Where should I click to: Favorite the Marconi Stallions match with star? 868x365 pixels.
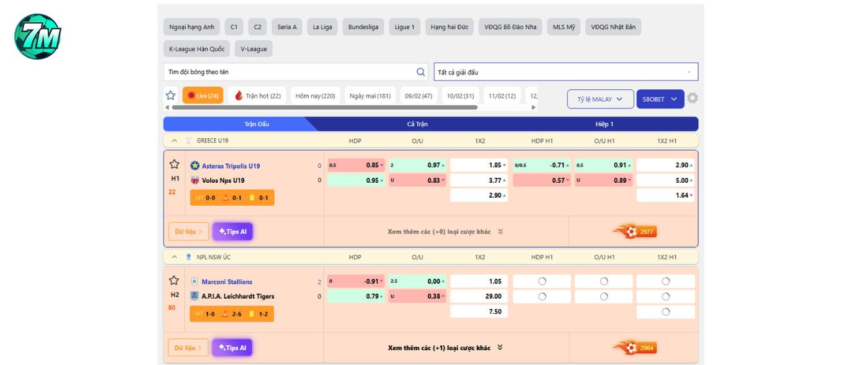174,280
